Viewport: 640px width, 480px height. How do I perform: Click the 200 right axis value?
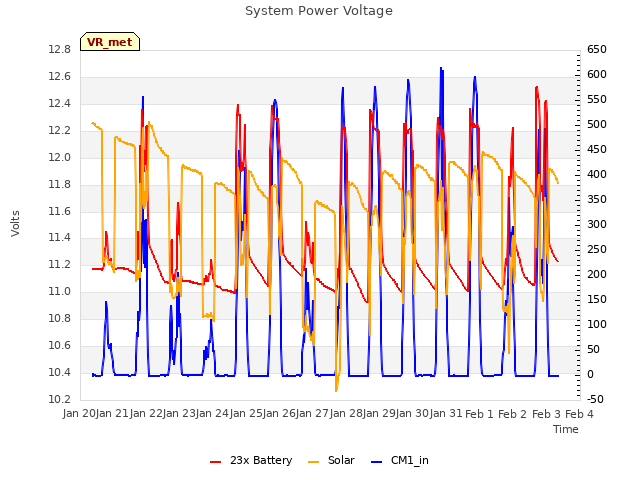[x=597, y=274]
